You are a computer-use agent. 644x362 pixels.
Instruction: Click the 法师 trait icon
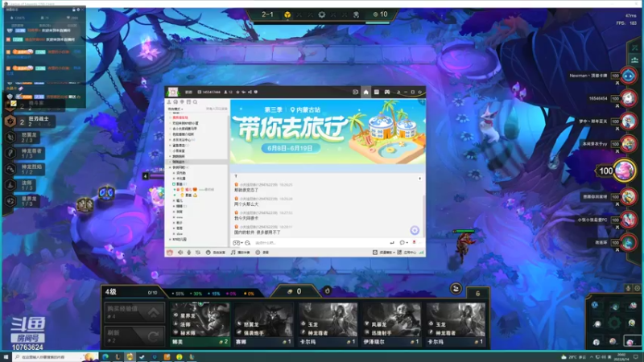point(10,185)
